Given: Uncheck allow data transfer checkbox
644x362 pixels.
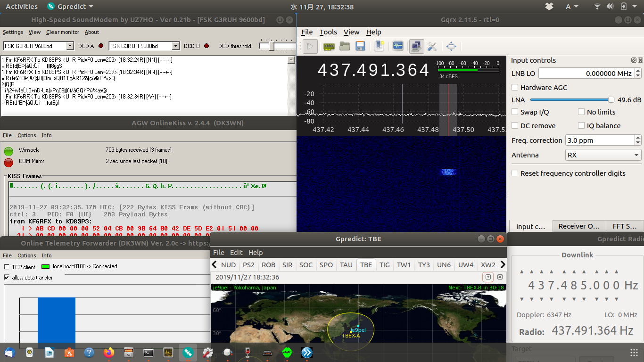Looking at the screenshot, I should [x=7, y=278].
